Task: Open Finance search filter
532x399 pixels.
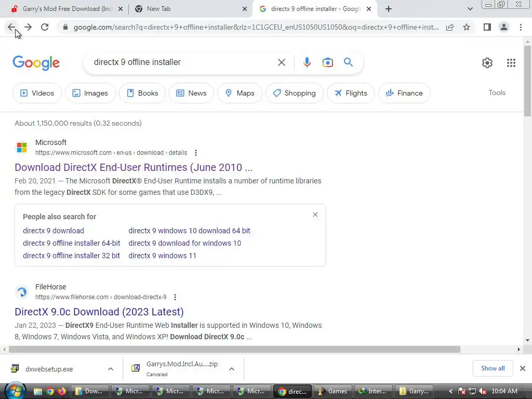Action: click(404, 93)
